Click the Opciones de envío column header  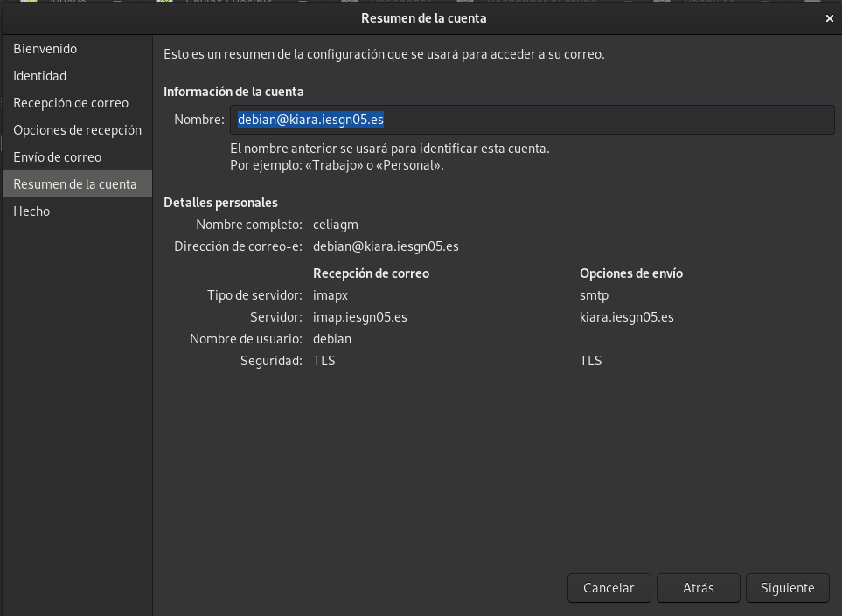pos(631,273)
